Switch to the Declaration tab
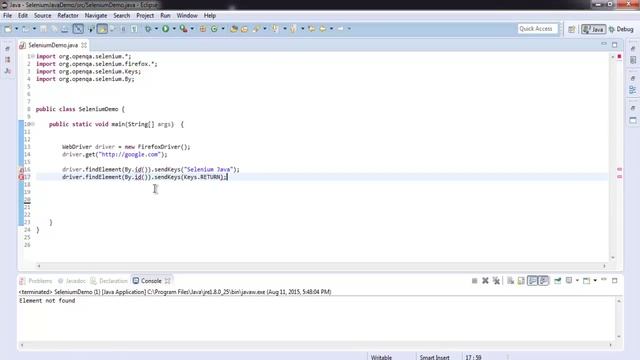 coord(109,281)
